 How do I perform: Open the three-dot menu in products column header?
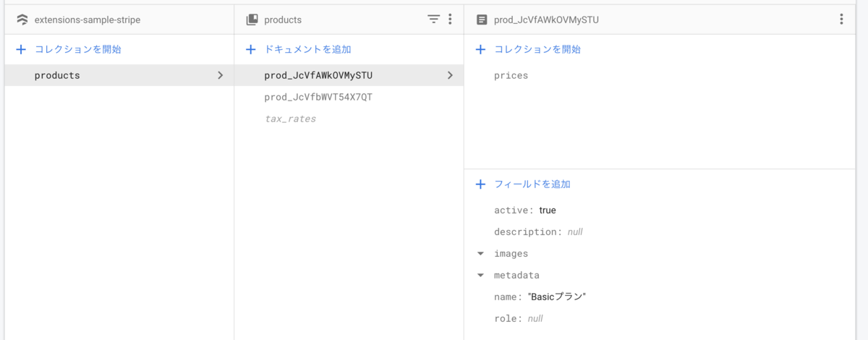tap(450, 20)
